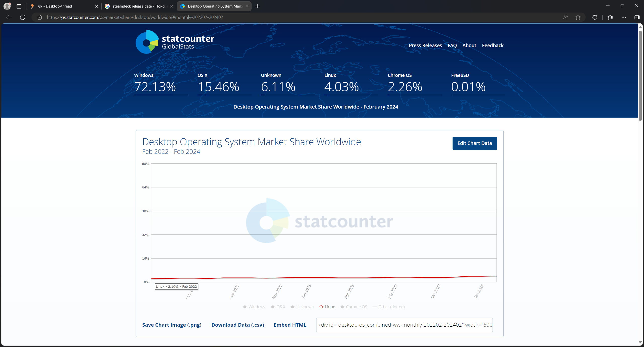Click the favorite star icon in address bar
Image resolution: width=644 pixels, height=347 pixels.
[x=578, y=17]
